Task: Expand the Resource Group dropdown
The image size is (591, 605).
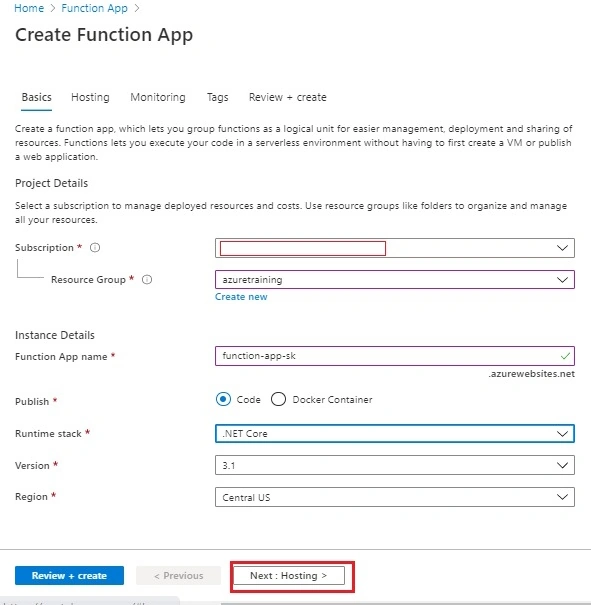Action: click(x=395, y=280)
